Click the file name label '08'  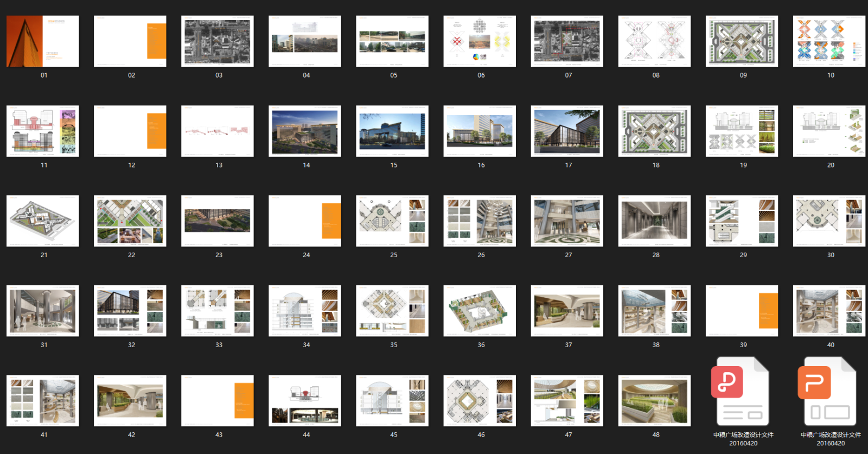656,75
